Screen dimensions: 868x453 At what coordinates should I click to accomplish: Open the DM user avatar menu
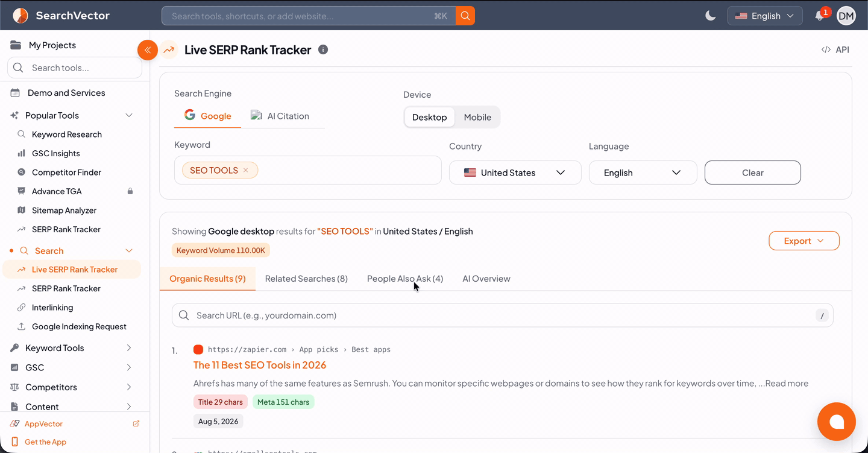pos(846,16)
